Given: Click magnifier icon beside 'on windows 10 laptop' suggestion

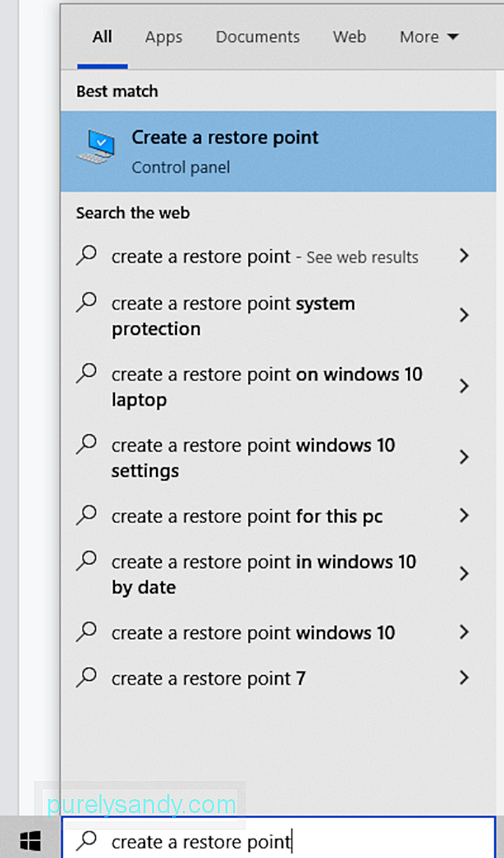Looking at the screenshot, I should (x=87, y=373).
